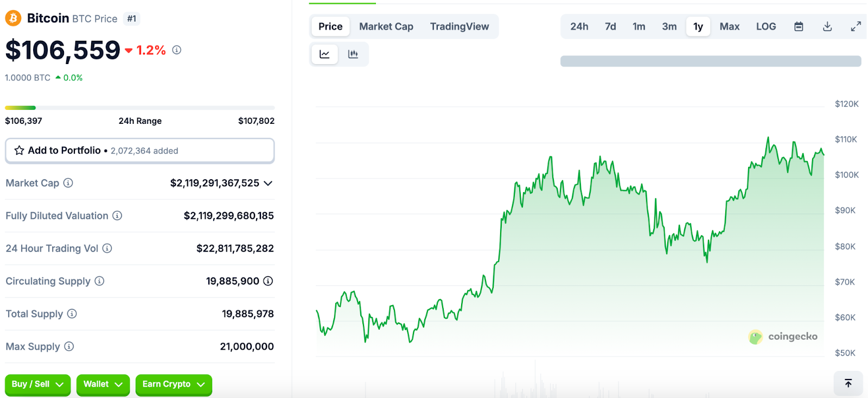
Task: Open the Buy / Sell dropdown
Action: tap(38, 384)
